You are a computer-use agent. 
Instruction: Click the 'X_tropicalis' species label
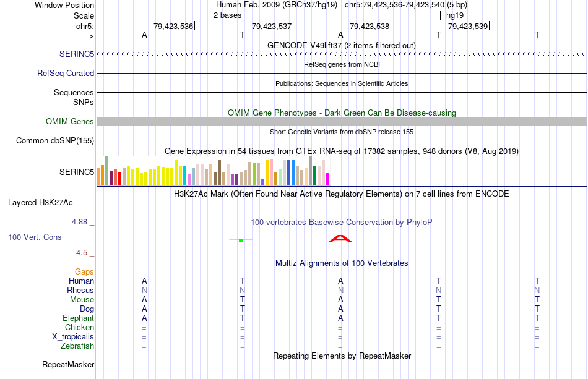tap(73, 337)
